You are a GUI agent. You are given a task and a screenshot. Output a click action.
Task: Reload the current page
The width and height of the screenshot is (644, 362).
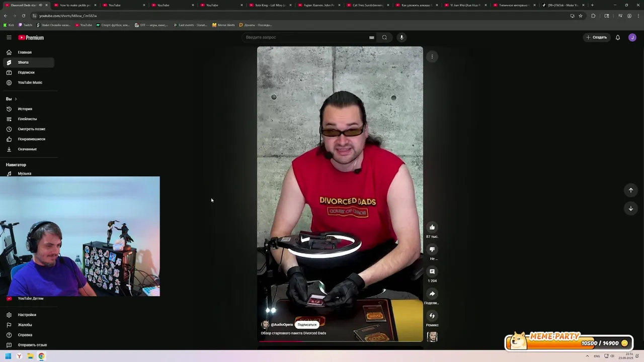(23, 16)
